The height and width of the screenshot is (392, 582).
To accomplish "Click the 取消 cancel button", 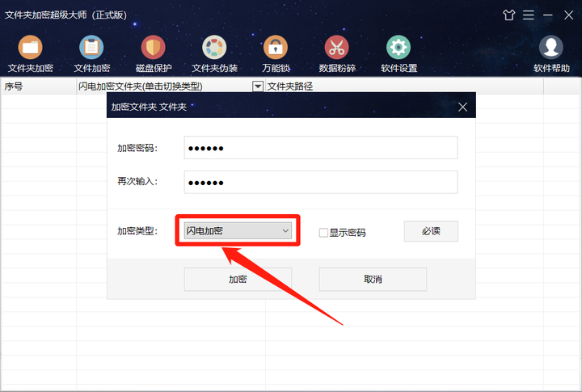I will [x=373, y=279].
